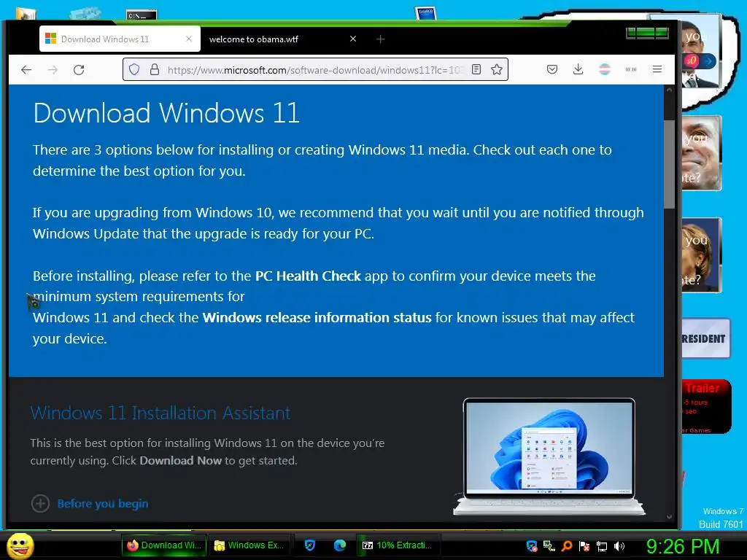
Task: Click the scrollbar down arrow
Action: [670, 517]
